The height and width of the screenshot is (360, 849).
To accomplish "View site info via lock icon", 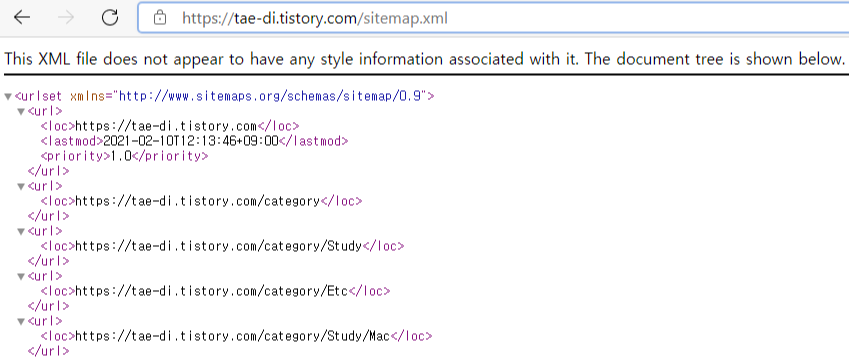I will (159, 18).
